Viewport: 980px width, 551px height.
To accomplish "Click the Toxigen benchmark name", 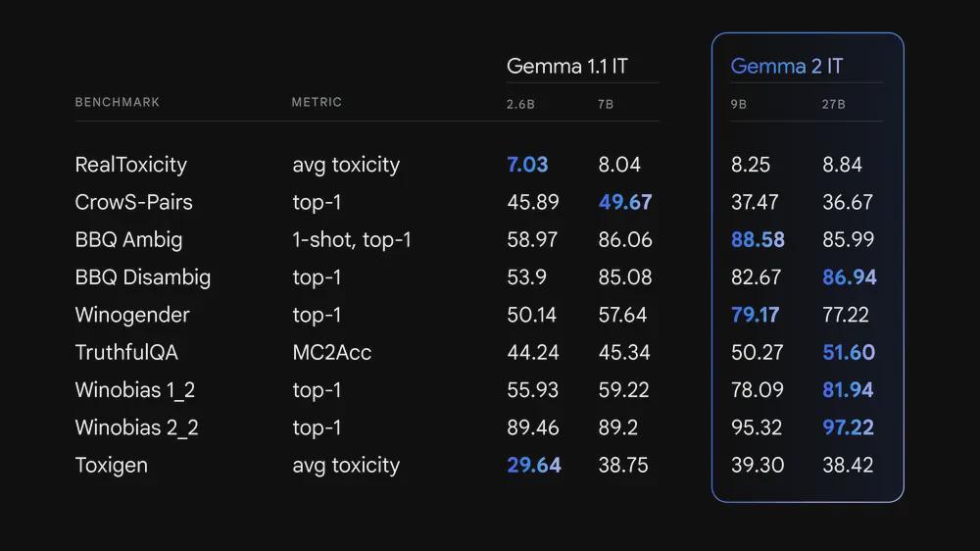I will [111, 465].
